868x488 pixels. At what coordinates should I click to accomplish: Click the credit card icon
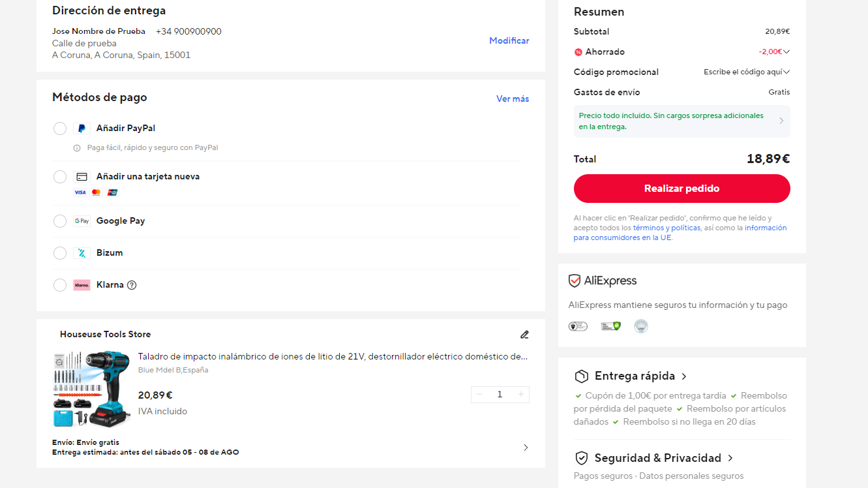pos(82,177)
